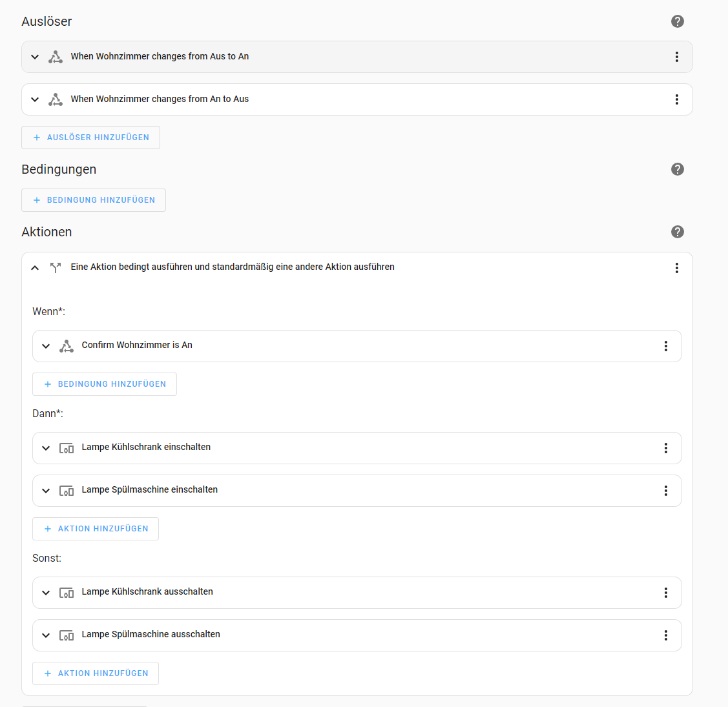Viewport: 728px width, 707px height.
Task: Expand 'Confirm Wohnzimmer is An' condition
Action: [46, 346]
